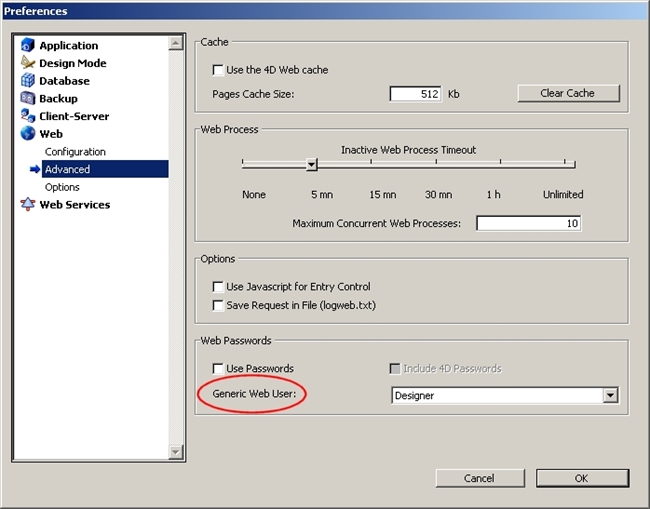This screenshot has height=509, width=650.
Task: Select the Database grid icon
Action: tap(28, 81)
